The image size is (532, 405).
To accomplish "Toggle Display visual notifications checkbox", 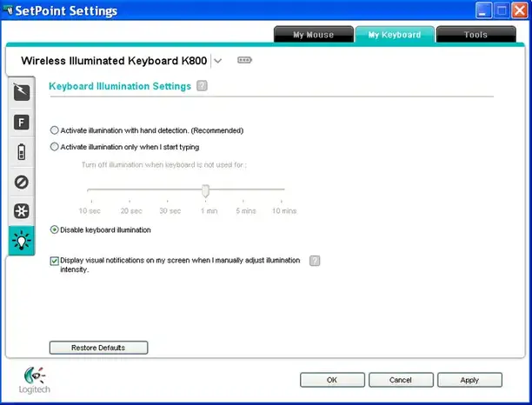I will (54, 261).
